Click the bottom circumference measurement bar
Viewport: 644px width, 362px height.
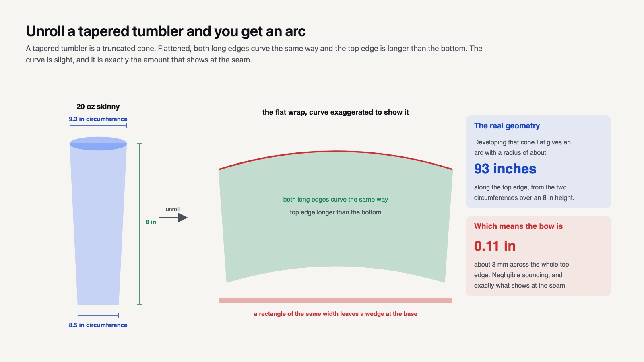98,316
